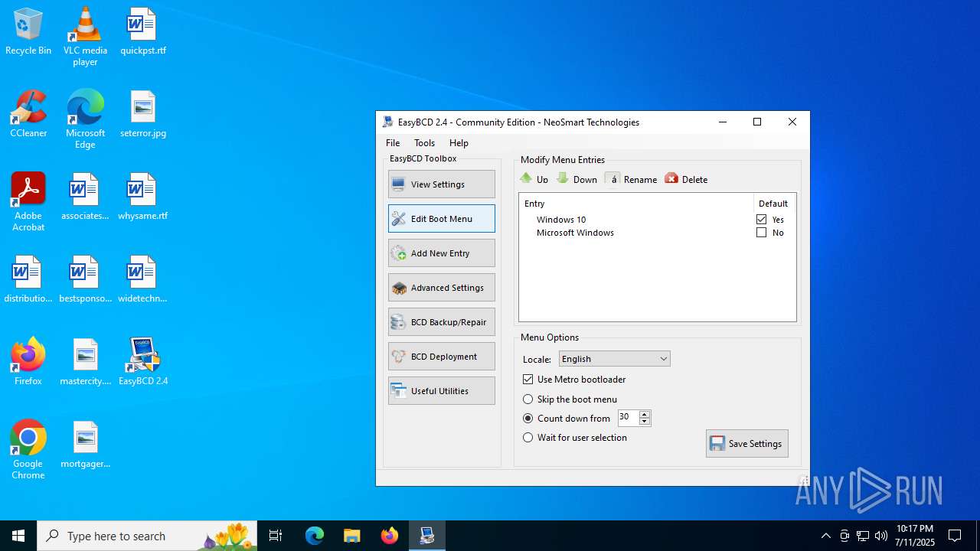Select widetechn... document on desktop

[x=143, y=279]
